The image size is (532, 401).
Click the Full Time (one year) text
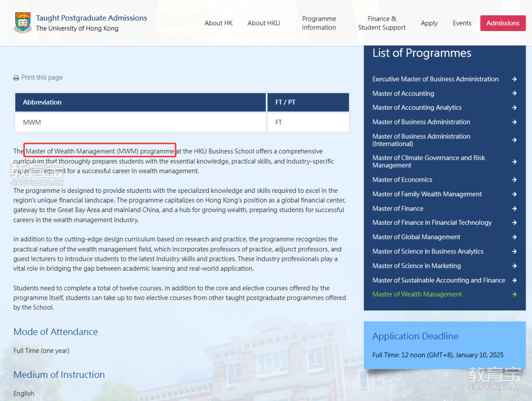(41, 350)
